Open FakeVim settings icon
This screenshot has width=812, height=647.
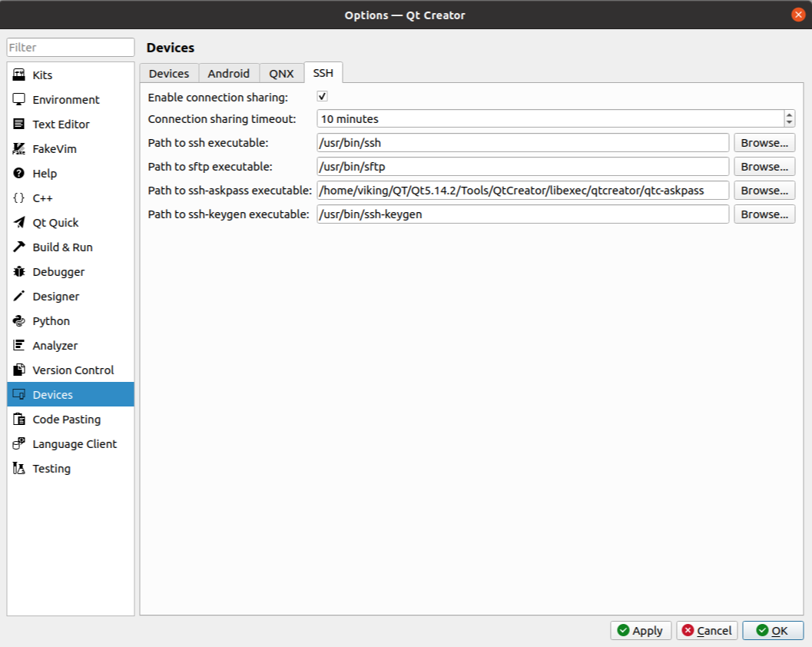(x=18, y=148)
